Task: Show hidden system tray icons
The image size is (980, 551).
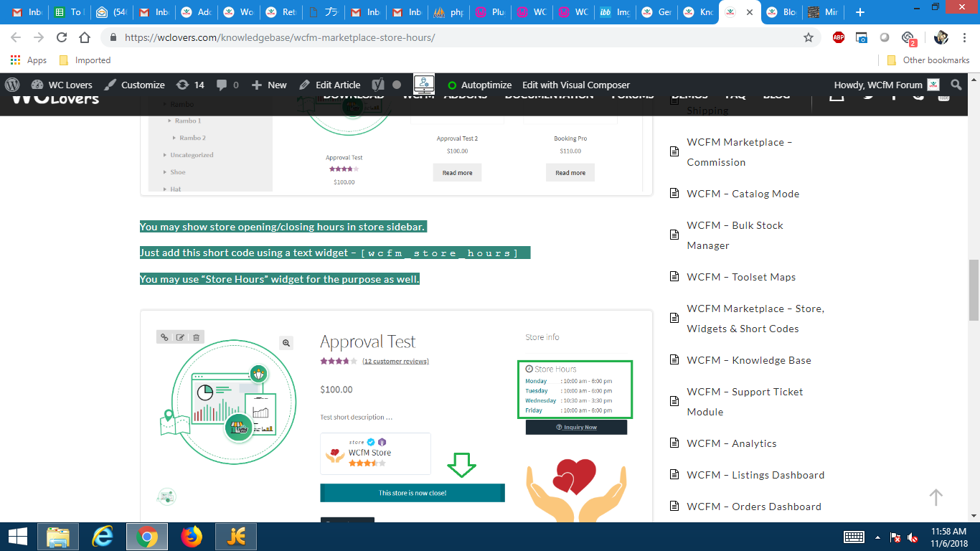Action: [877, 537]
